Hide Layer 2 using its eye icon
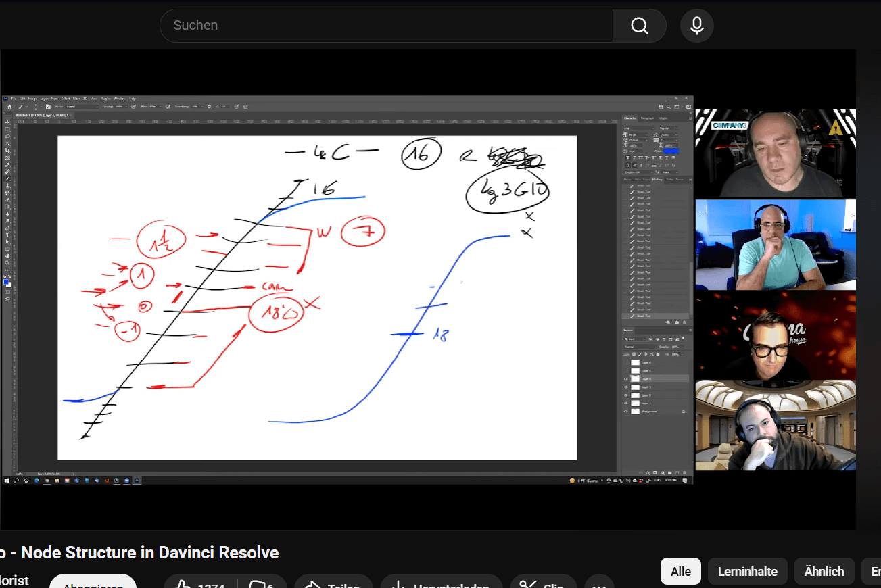881x588 pixels. pyautogui.click(x=626, y=395)
